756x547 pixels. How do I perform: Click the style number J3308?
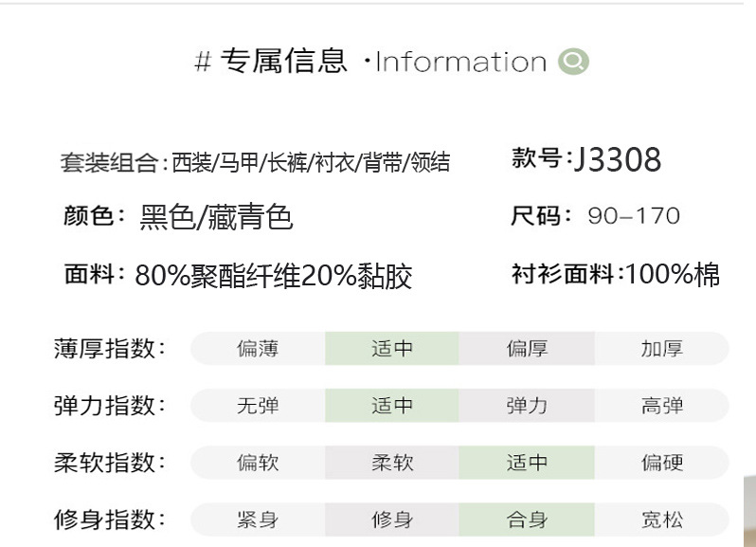[617, 160]
